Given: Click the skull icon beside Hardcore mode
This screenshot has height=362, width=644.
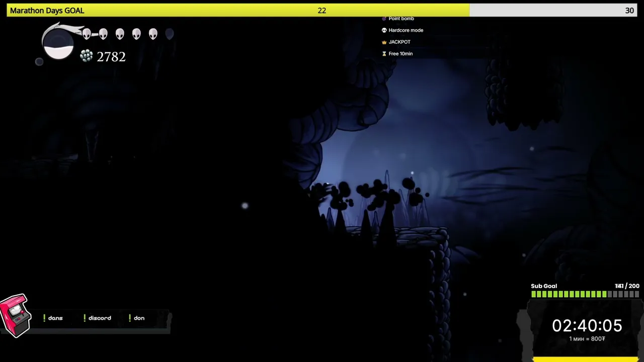Looking at the screenshot, I should click(x=384, y=30).
